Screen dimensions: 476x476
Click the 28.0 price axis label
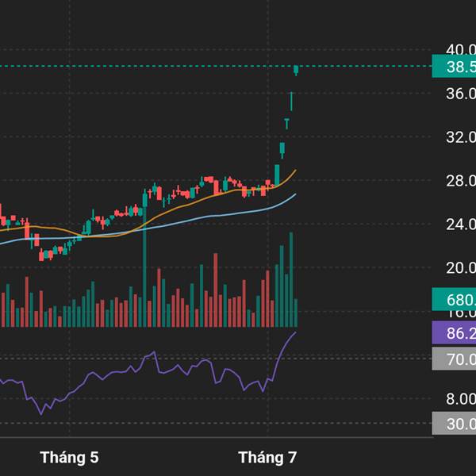[461, 181]
